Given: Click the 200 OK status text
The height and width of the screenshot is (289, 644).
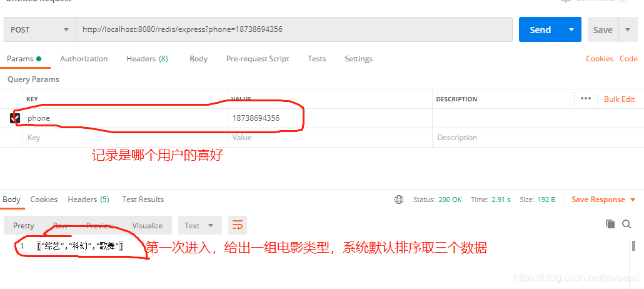Looking at the screenshot, I should [450, 200].
